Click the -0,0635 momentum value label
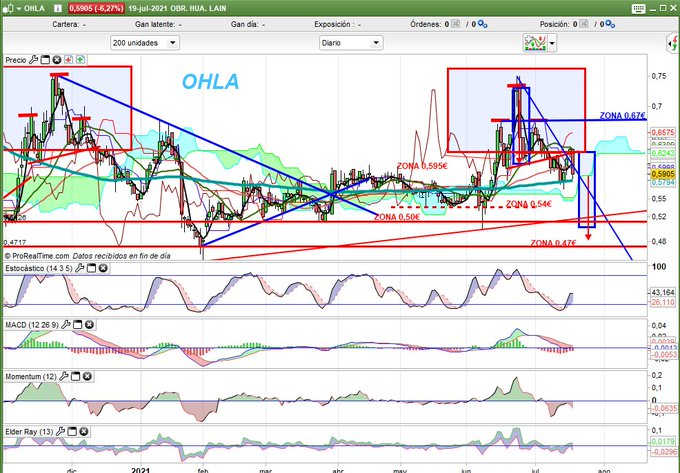Viewport: 680px width, 473px height. (x=664, y=408)
